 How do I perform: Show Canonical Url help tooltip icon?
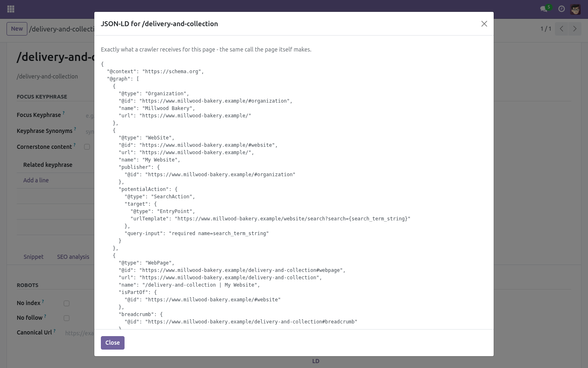pos(54,331)
